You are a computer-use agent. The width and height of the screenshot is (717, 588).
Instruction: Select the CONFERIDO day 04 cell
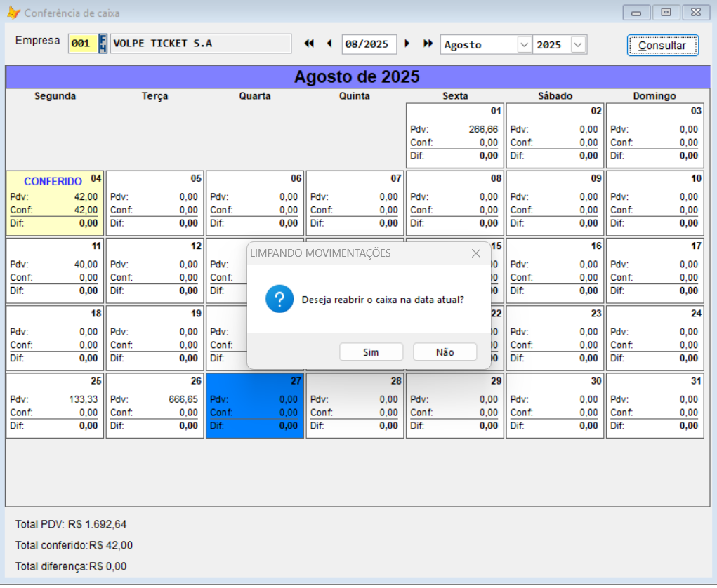55,203
